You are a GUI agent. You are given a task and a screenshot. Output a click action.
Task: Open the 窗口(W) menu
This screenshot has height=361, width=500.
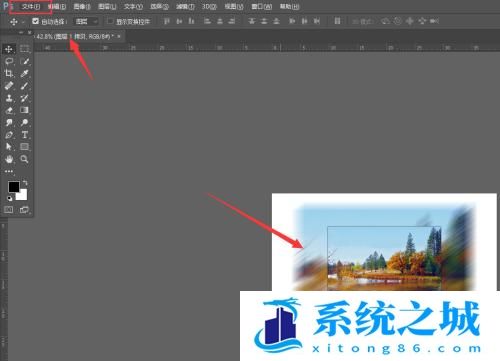[262, 6]
